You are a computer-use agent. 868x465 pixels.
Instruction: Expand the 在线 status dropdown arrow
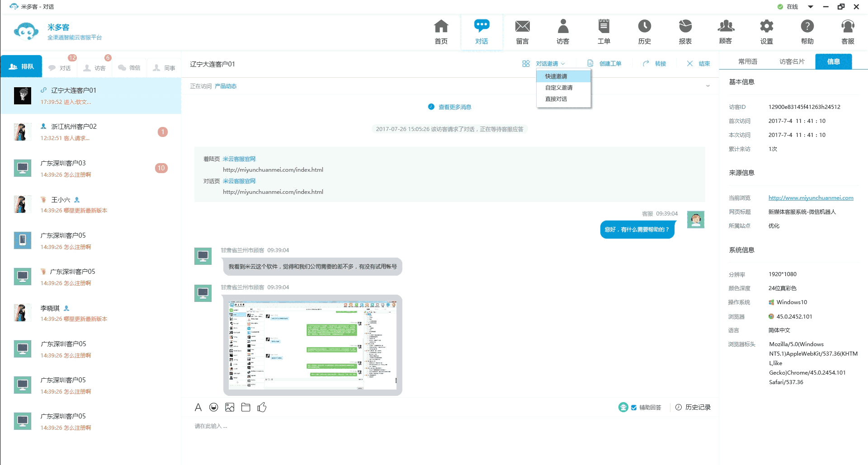[x=811, y=7]
